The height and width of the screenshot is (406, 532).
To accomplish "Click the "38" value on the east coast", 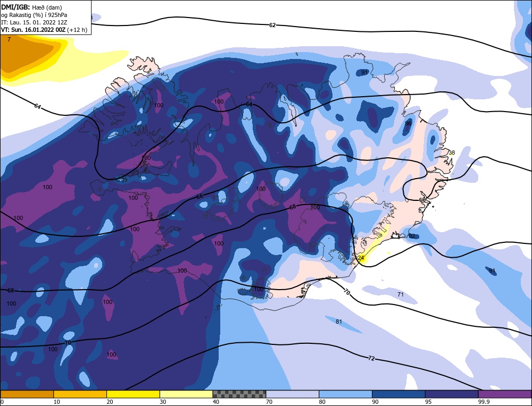I will click(x=452, y=153).
